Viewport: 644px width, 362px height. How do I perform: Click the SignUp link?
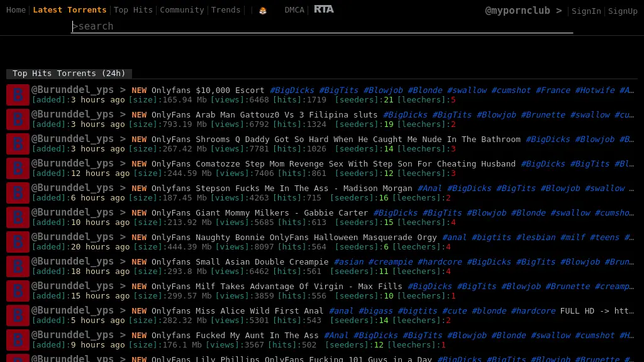[x=623, y=11]
